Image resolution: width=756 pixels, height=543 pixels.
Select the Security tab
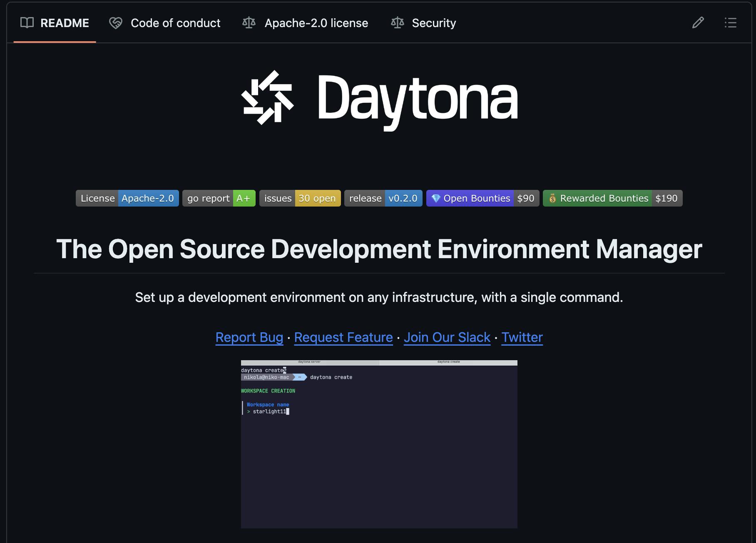[x=423, y=23]
